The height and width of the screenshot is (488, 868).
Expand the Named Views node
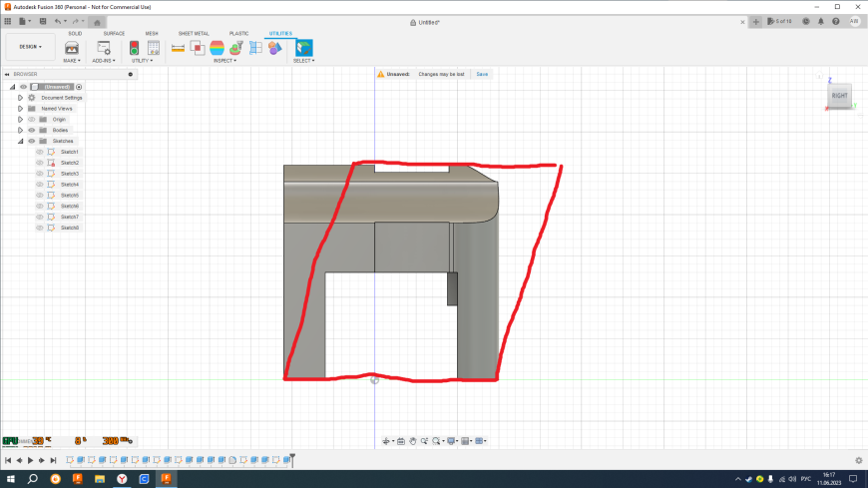21,109
